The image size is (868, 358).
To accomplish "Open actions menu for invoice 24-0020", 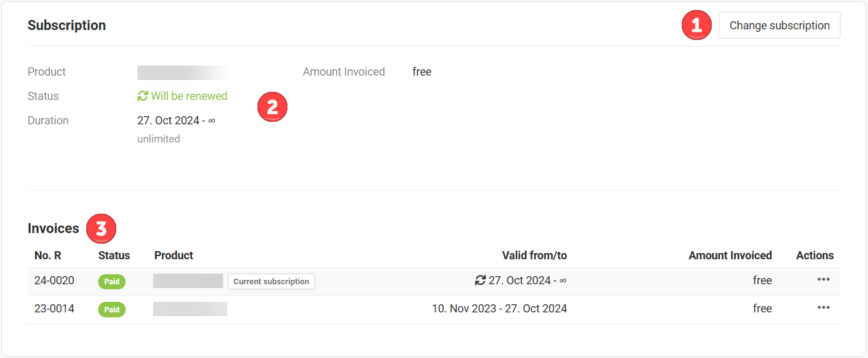I will 824,279.
